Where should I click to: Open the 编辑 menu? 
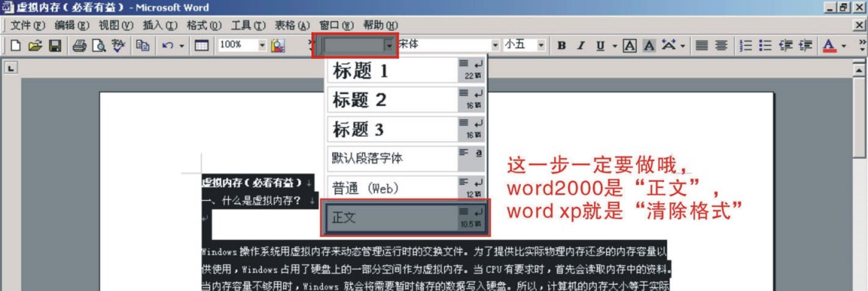click(x=72, y=25)
